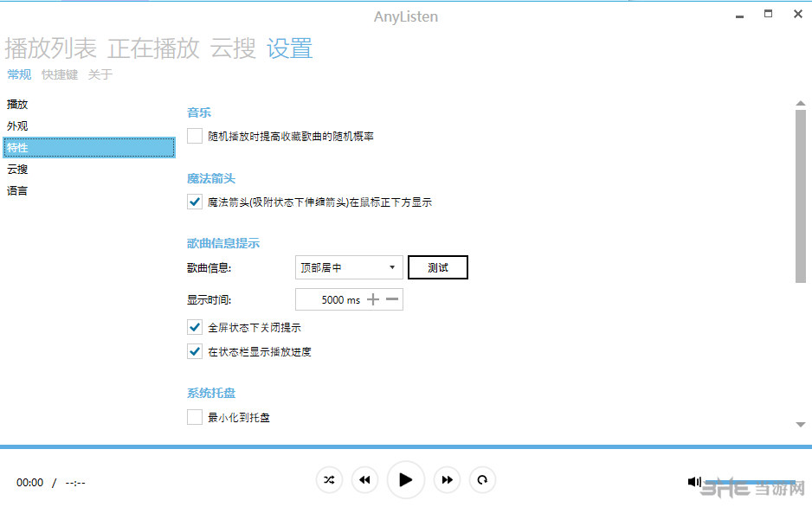This screenshot has height=507, width=812.
Task: Start playback with the play button
Action: tap(405, 480)
